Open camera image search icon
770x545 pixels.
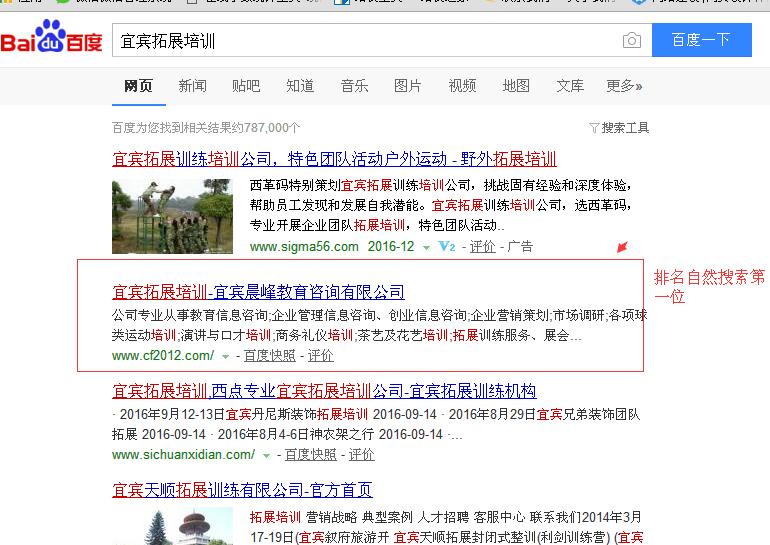(632, 40)
